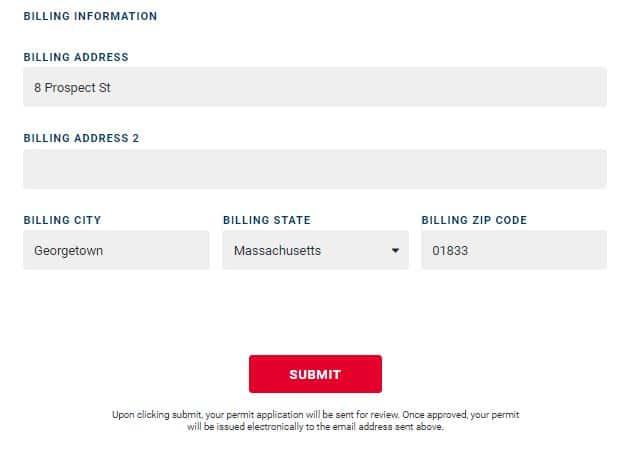Click the "Upon clicking submit" notice line
The image size is (629, 460).
pyautogui.click(x=315, y=414)
